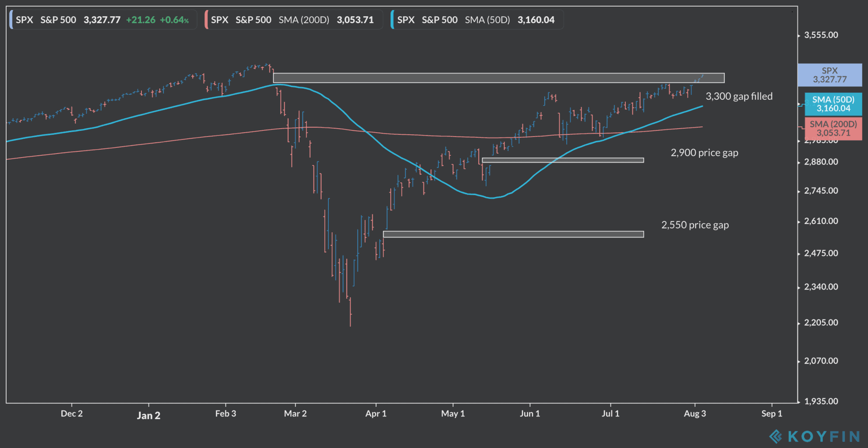This screenshot has width=868, height=448.
Task: Click the 2,475.00 price axis label
Action: [x=821, y=253]
